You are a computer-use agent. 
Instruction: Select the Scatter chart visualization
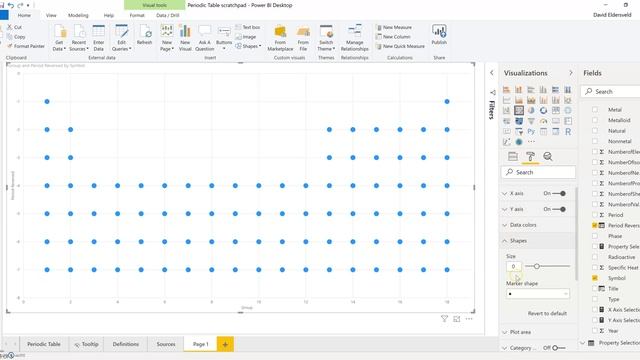click(x=519, y=110)
